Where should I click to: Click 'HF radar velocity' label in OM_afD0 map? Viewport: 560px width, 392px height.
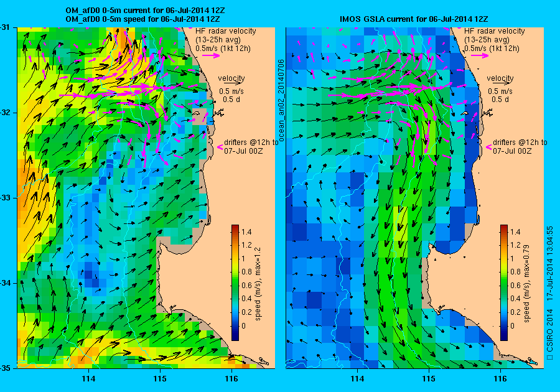[226, 31]
